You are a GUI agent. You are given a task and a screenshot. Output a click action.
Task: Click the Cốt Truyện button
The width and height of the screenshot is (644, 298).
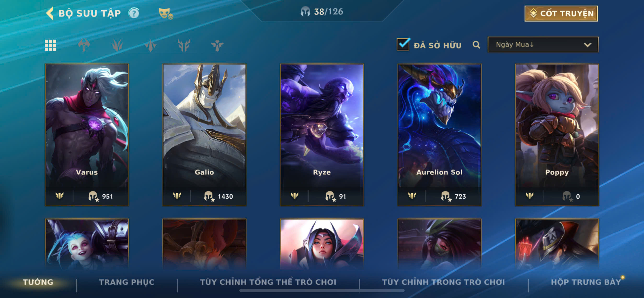pos(561,13)
